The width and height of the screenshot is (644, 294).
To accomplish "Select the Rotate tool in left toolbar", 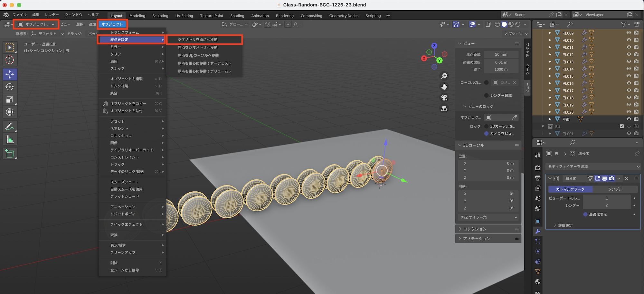I will 10,87.
